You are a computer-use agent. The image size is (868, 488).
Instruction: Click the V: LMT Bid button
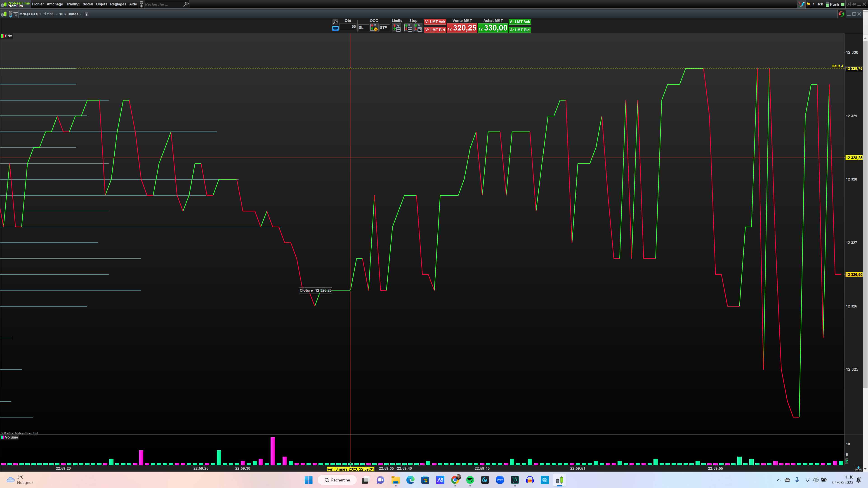tap(435, 30)
